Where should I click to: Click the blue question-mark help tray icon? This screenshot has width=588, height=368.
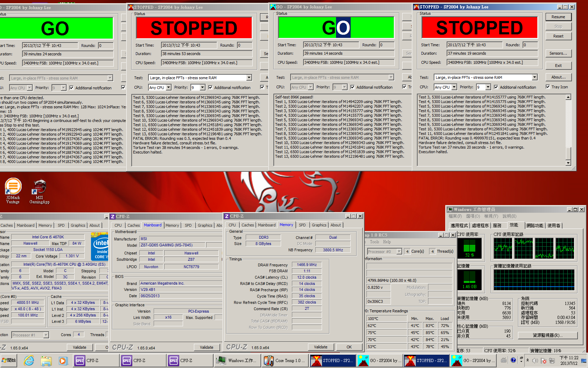click(x=513, y=360)
